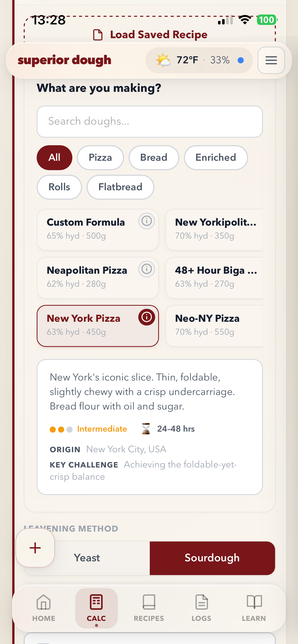Choose the Neo-NY Pizza card
This screenshot has height=644, width=298.
tap(214, 326)
